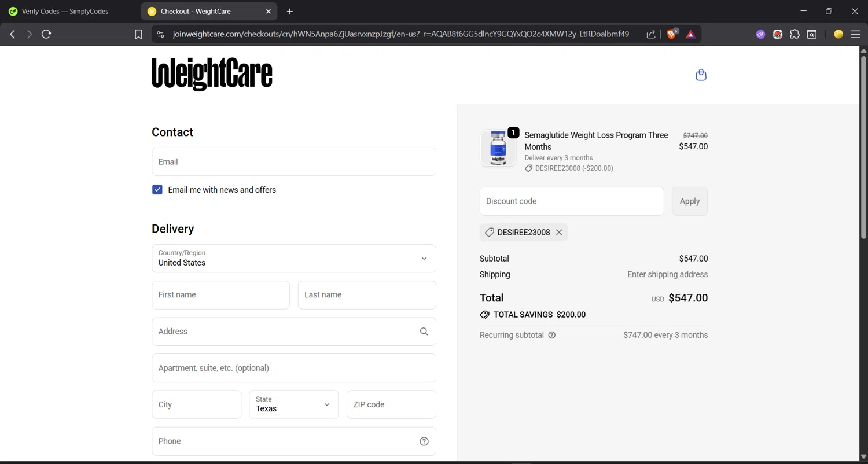Remove the DESIREE23008 discount code
This screenshot has height=464, width=868.
(x=559, y=233)
